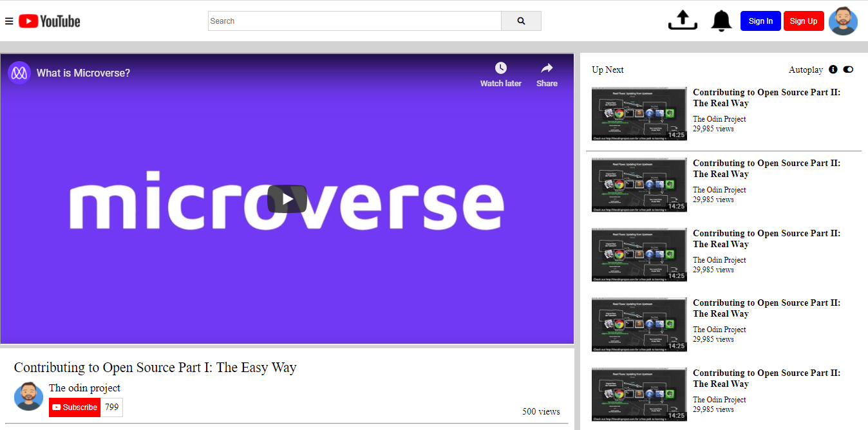868x430 pixels.
Task: Click '29,985 views' of first suggestion
Action: click(713, 129)
